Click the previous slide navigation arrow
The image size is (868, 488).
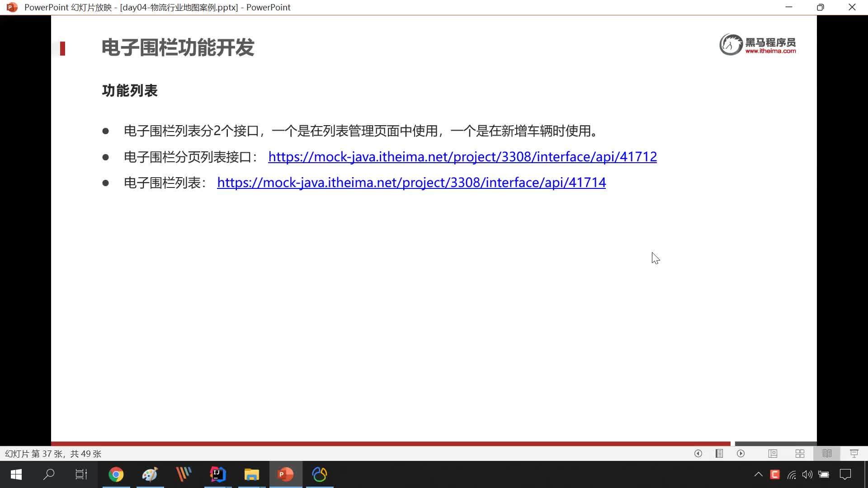698,454
